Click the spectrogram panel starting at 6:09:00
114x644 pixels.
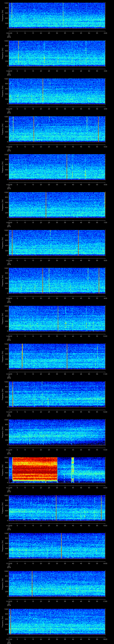coord(57,318)
